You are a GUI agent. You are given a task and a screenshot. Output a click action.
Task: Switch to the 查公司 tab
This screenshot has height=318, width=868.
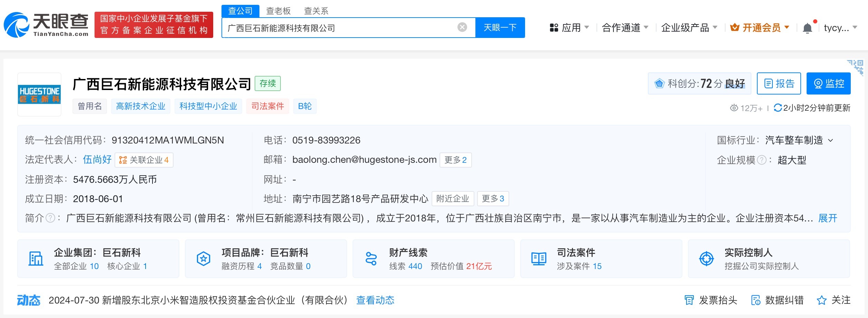coord(240,11)
